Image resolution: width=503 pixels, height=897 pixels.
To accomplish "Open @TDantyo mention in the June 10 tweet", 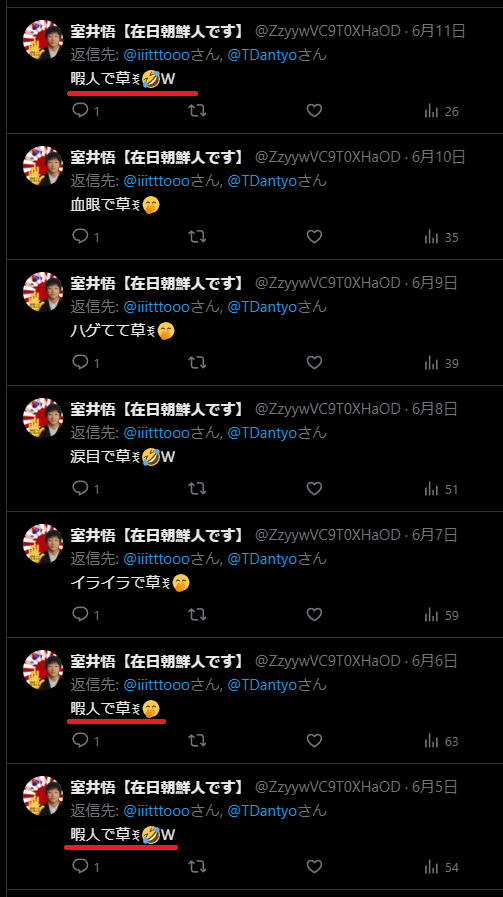I will [263, 181].
